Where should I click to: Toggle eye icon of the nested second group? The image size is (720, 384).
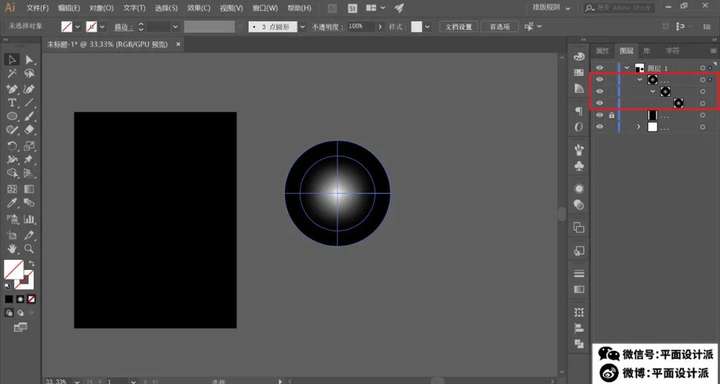pos(600,91)
